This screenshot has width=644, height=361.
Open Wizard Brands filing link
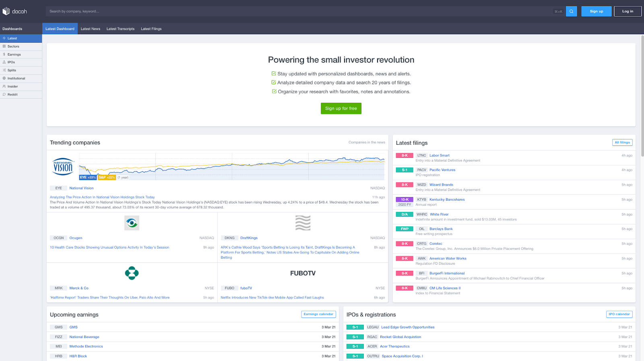[x=441, y=185]
